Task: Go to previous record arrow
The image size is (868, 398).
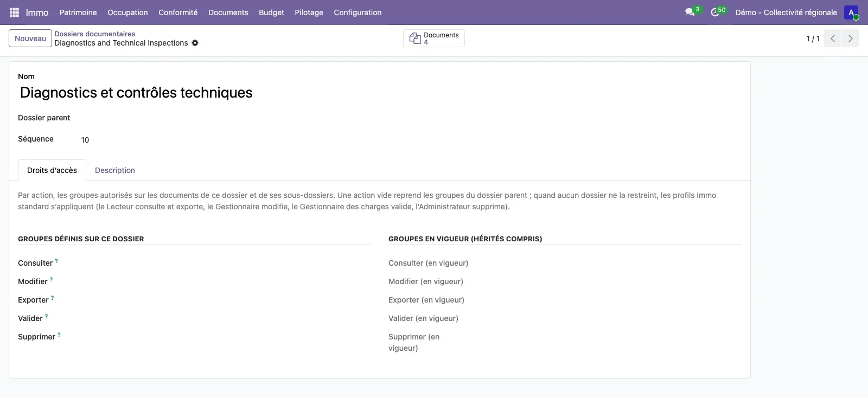Action: 833,38
